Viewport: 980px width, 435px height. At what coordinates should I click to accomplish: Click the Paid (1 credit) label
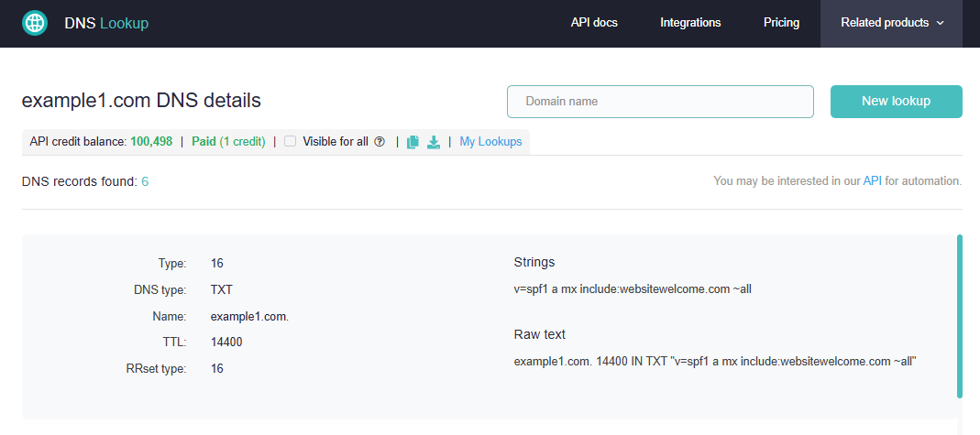click(x=228, y=142)
